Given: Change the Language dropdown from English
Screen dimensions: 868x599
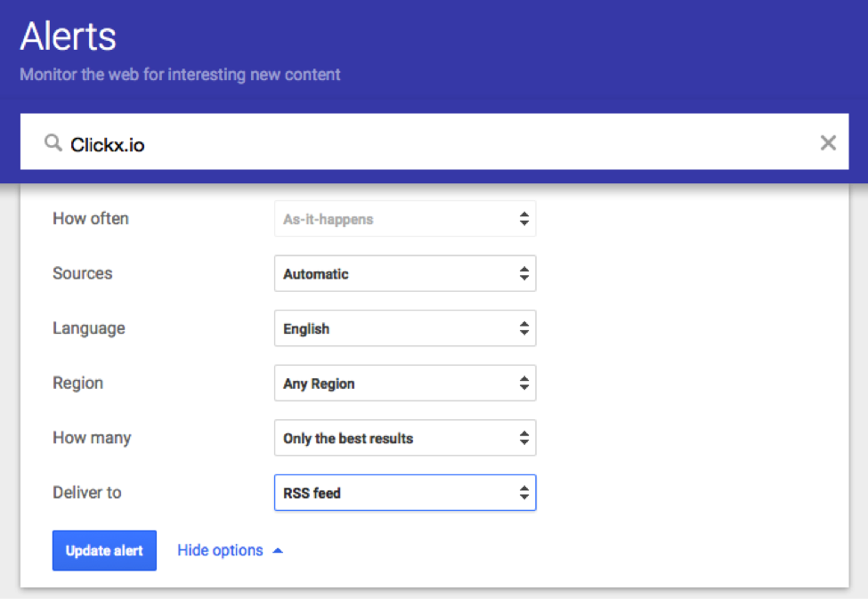Looking at the screenshot, I should (x=405, y=328).
